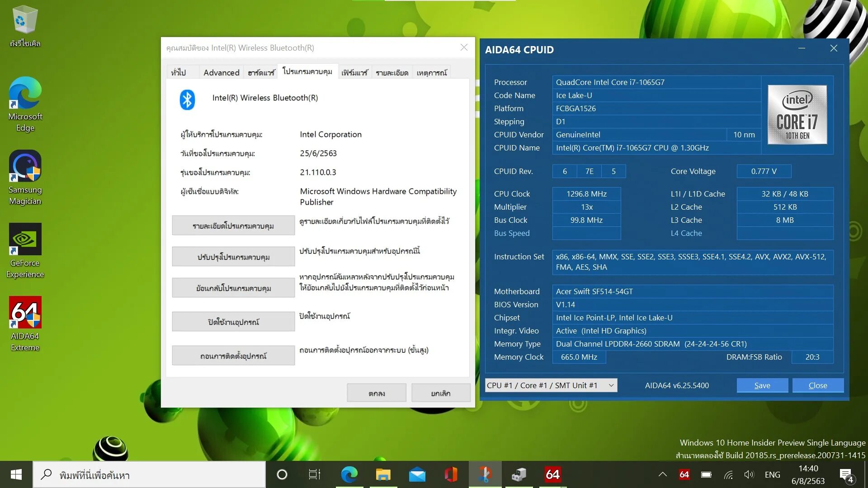Switch to the รายละเอียด tab
868x488 pixels.
click(x=392, y=72)
